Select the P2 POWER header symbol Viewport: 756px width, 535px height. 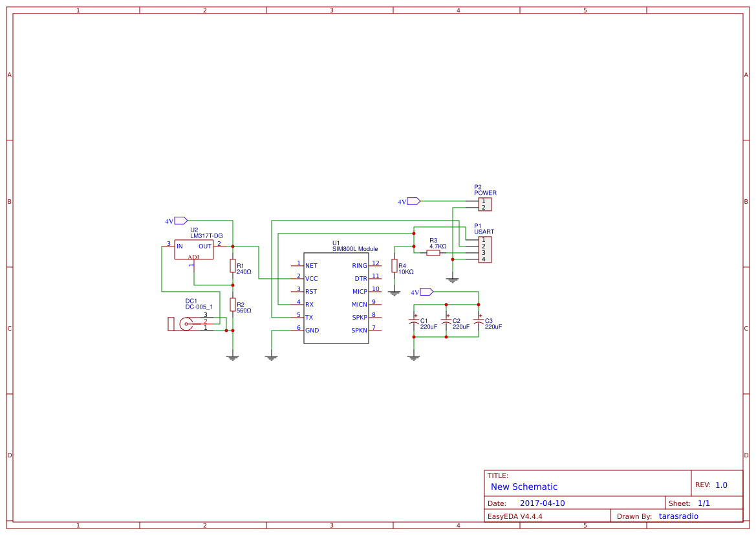pyautogui.click(x=485, y=202)
